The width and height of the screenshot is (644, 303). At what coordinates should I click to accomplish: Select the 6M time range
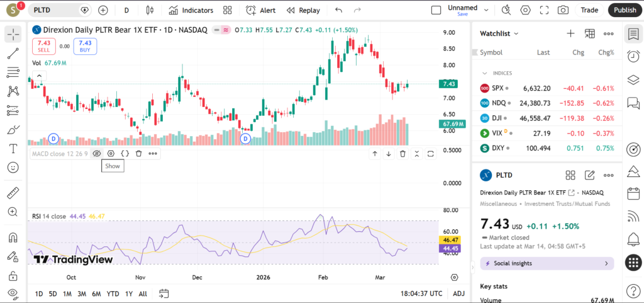[x=96, y=294]
